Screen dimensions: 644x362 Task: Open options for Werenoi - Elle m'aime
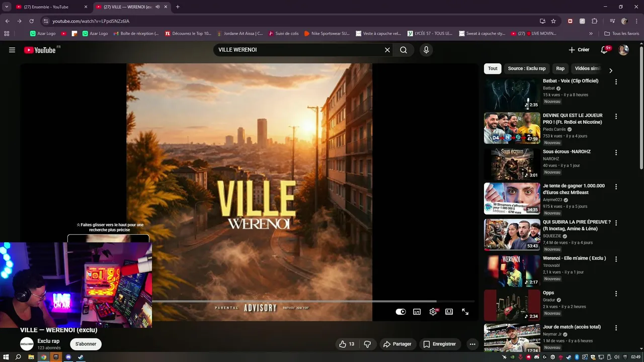pos(616,259)
